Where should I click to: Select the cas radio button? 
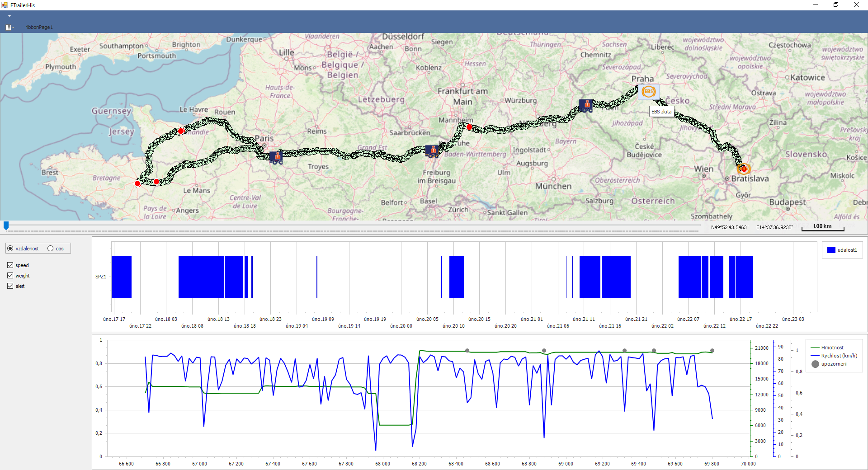pyautogui.click(x=56, y=249)
